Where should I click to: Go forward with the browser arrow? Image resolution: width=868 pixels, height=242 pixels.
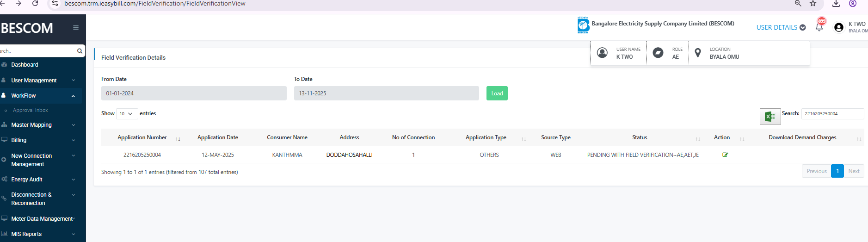(18, 3)
